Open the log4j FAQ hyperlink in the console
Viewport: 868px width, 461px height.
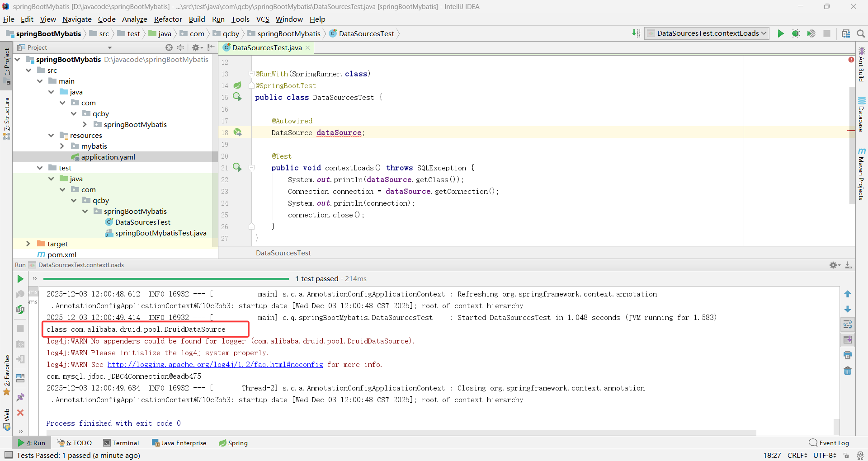click(215, 365)
